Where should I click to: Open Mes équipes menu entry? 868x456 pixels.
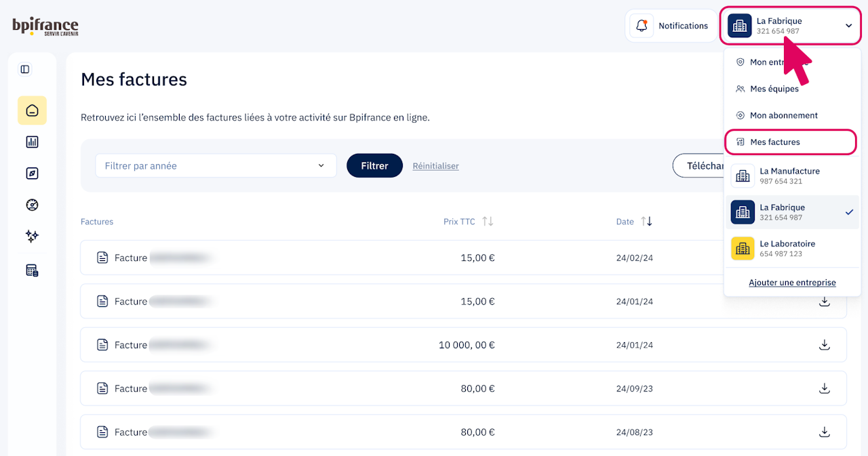pos(791,89)
